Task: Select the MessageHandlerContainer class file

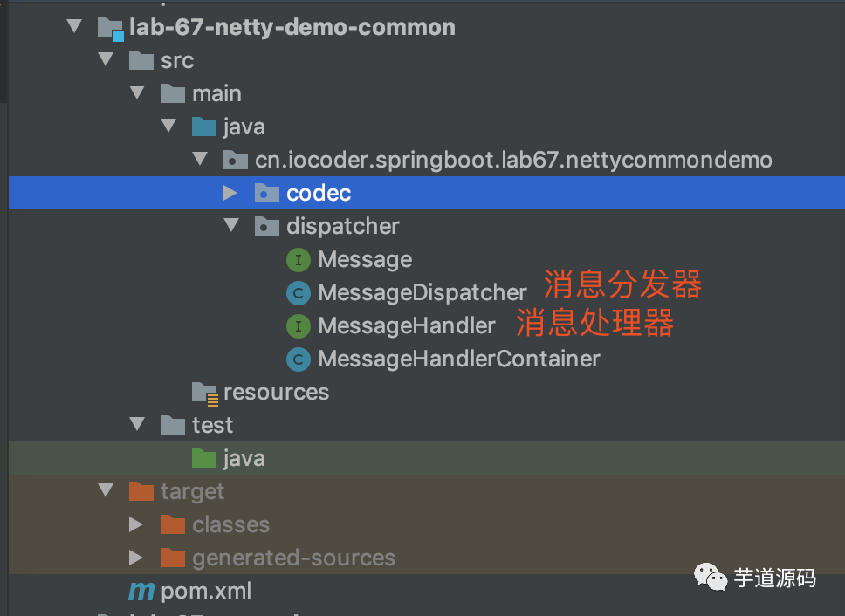Action: click(458, 359)
